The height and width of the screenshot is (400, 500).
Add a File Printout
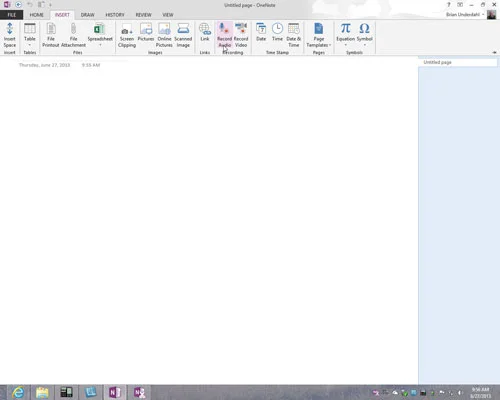click(x=51, y=35)
